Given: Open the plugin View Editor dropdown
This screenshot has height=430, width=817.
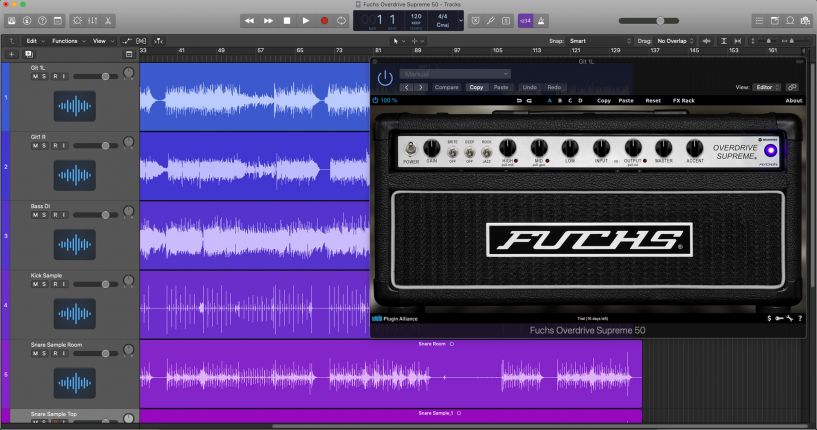Looking at the screenshot, I should click(x=768, y=87).
